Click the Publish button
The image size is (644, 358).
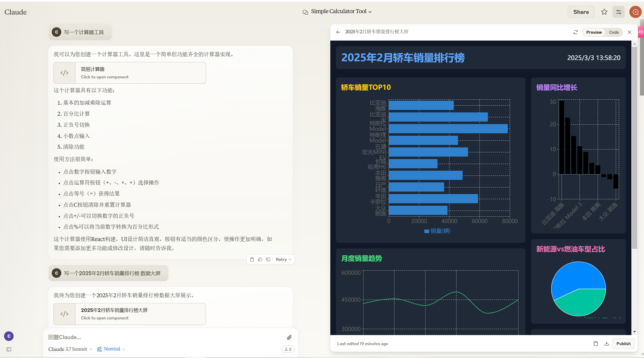point(623,344)
